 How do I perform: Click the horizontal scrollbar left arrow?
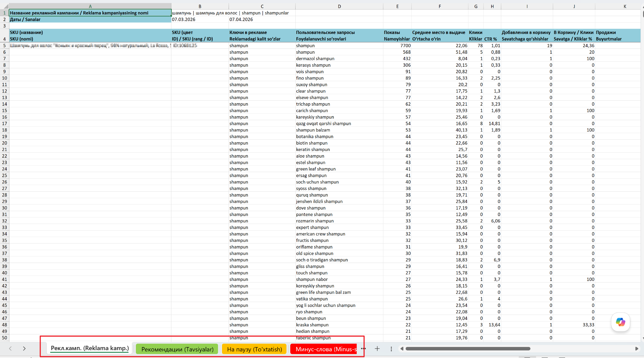click(x=402, y=349)
